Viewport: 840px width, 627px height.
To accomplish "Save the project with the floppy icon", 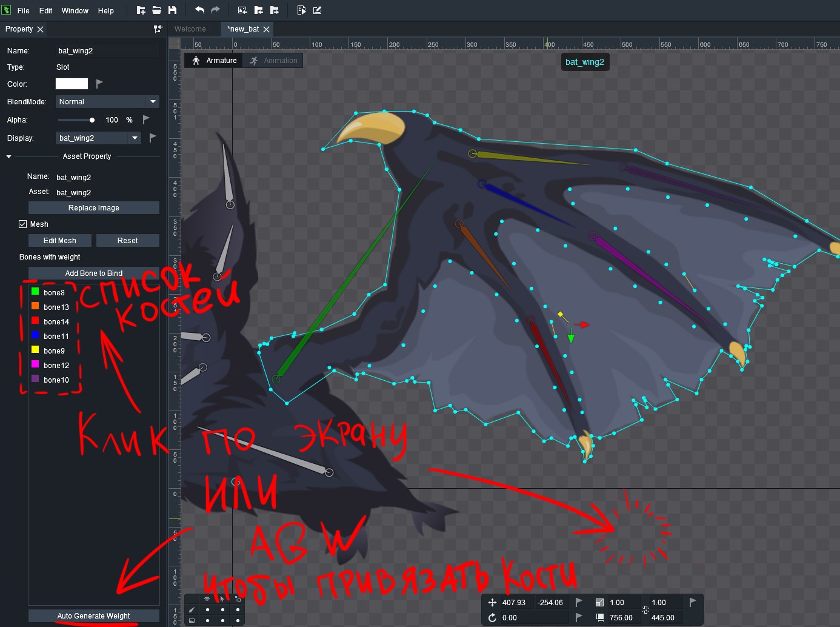I will 172,10.
